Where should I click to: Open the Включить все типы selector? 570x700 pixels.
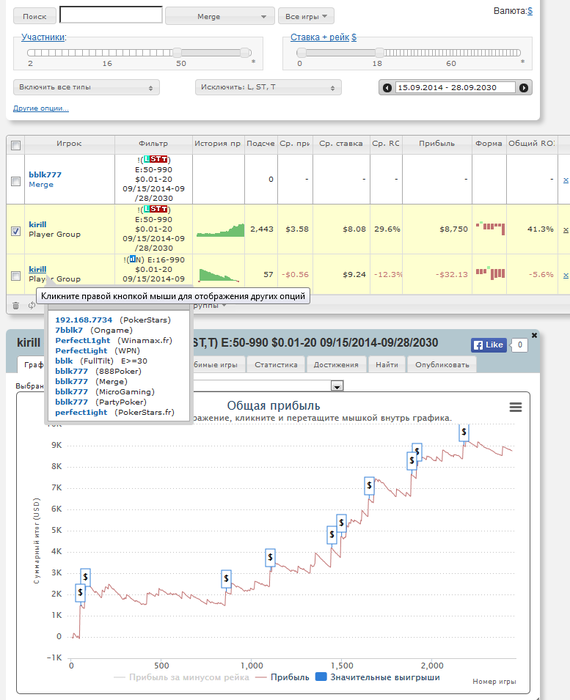86,88
